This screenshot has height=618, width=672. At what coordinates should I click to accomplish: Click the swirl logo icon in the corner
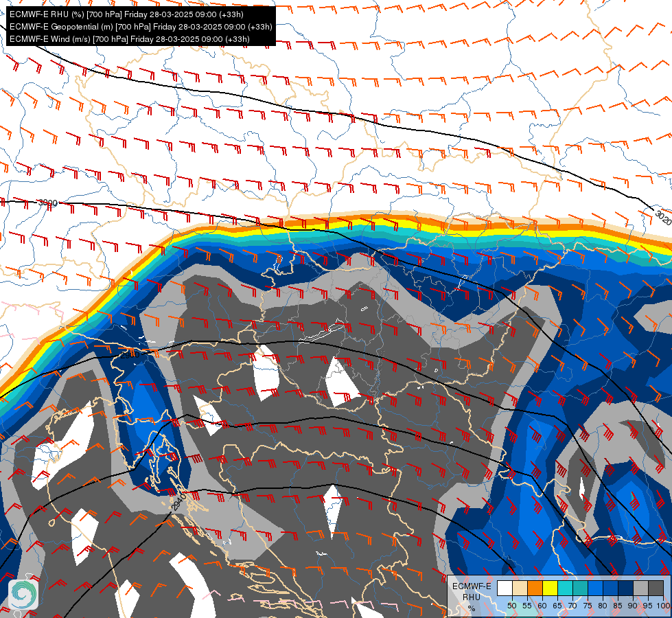click(23, 594)
